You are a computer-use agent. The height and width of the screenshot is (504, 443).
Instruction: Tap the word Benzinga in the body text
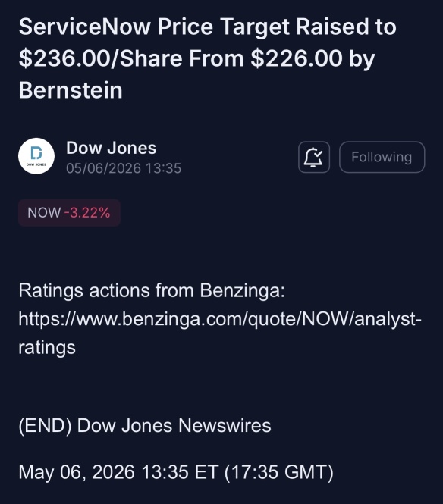[x=242, y=291]
